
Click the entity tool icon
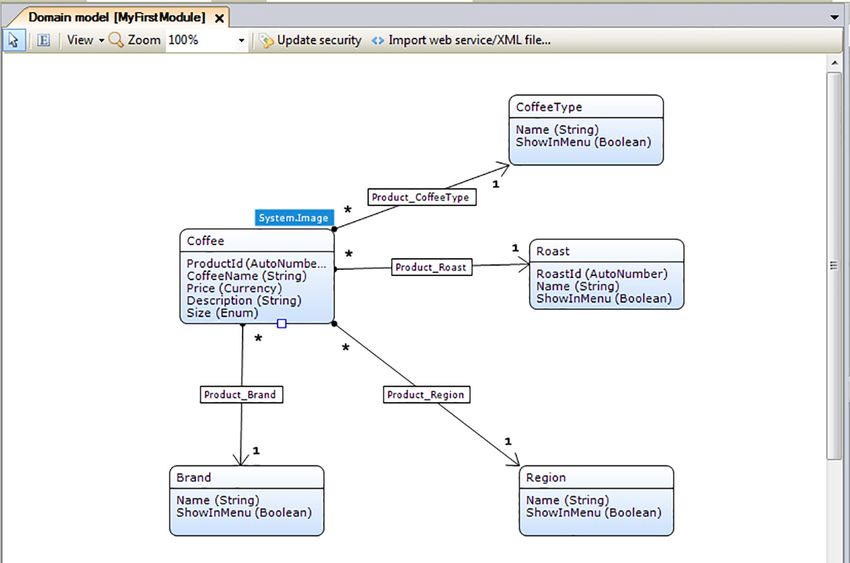point(43,40)
